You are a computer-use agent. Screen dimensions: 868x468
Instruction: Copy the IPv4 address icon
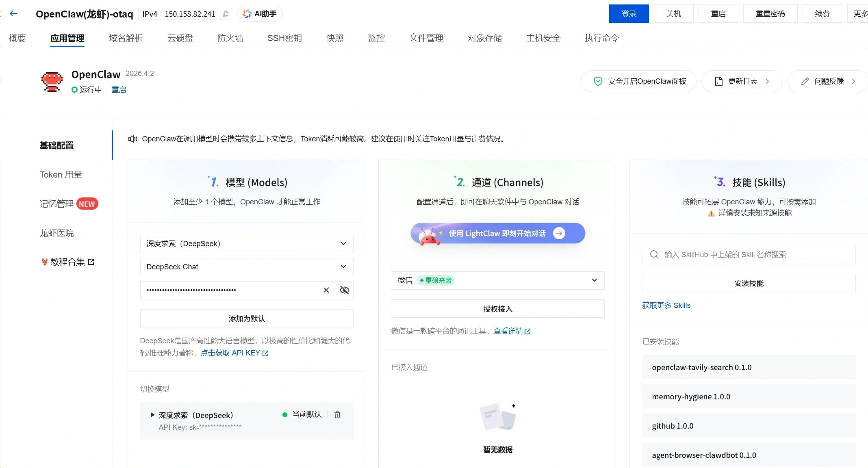[226, 14]
